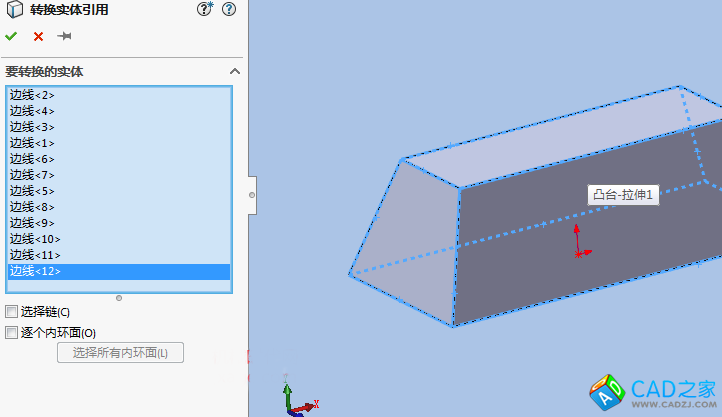Click the list resize handle below the list
Screen dimensions: 722x417
[x=119, y=298]
